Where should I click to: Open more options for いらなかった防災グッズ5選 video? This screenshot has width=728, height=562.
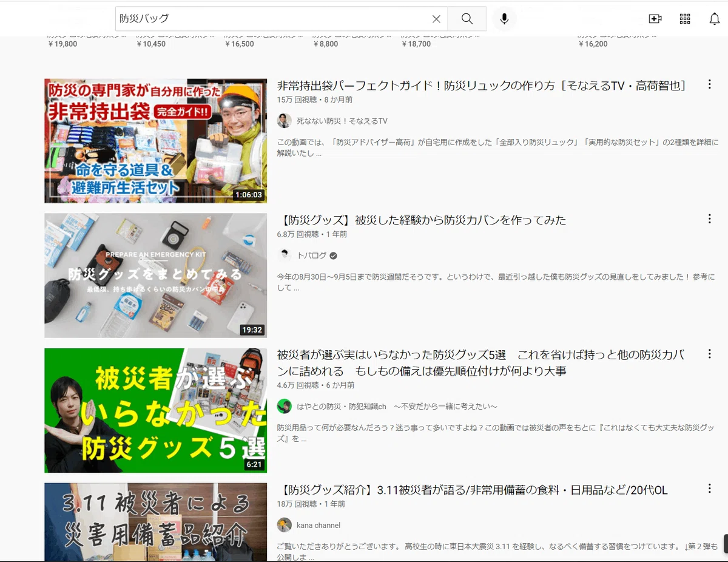pos(709,354)
